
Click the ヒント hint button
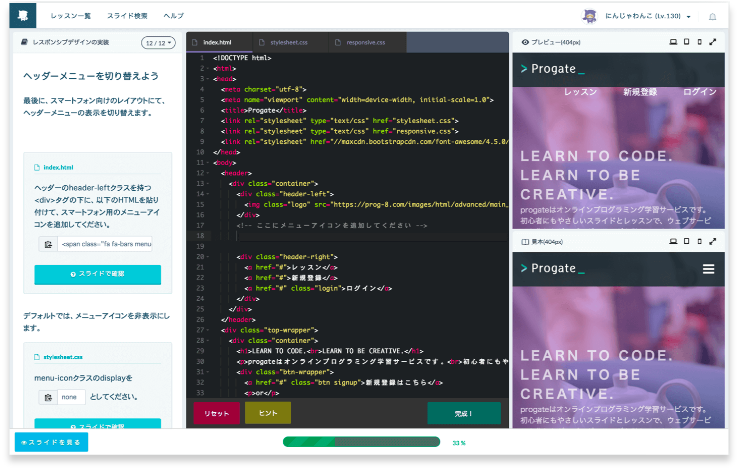pyautogui.click(x=268, y=413)
